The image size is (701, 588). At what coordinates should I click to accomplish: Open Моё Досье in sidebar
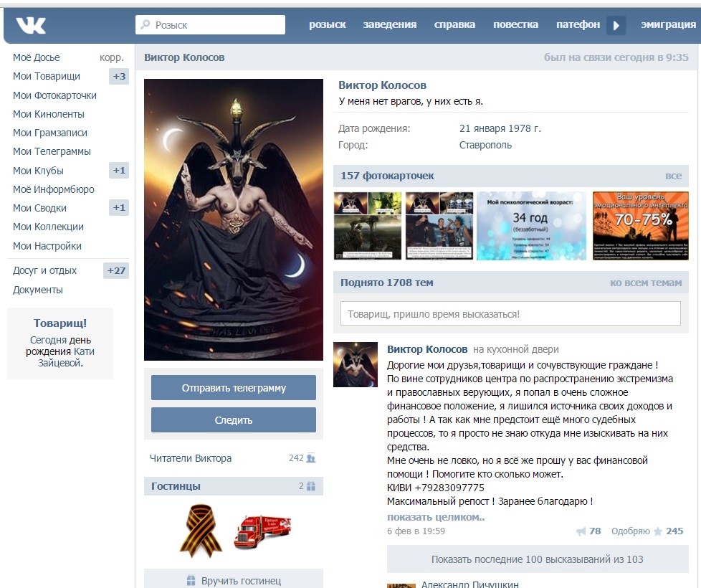point(37,57)
